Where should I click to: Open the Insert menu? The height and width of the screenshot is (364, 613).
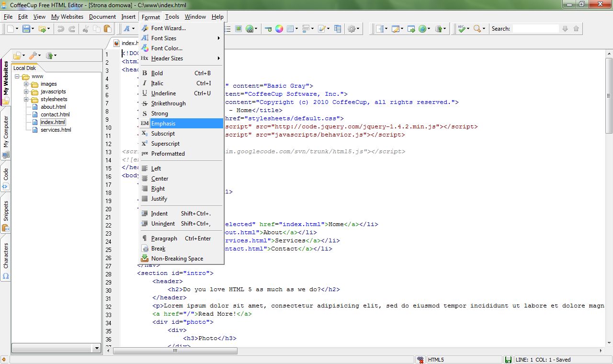(128, 17)
